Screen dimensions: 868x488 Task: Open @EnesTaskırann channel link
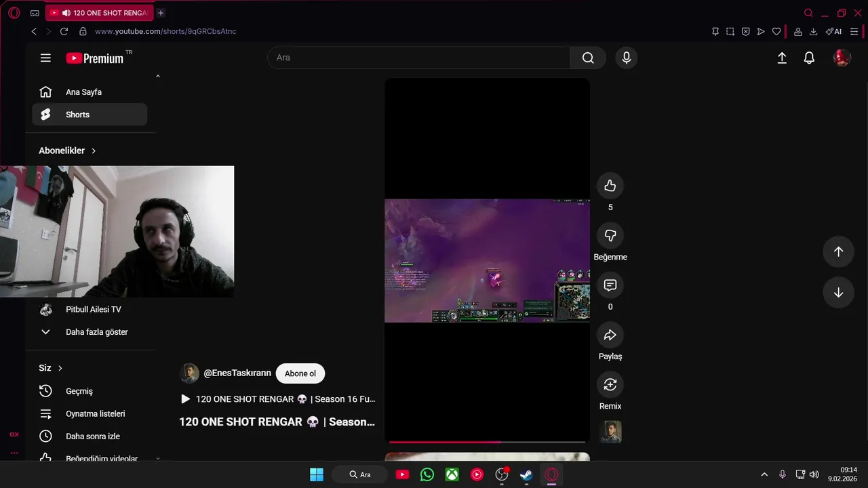tap(237, 373)
